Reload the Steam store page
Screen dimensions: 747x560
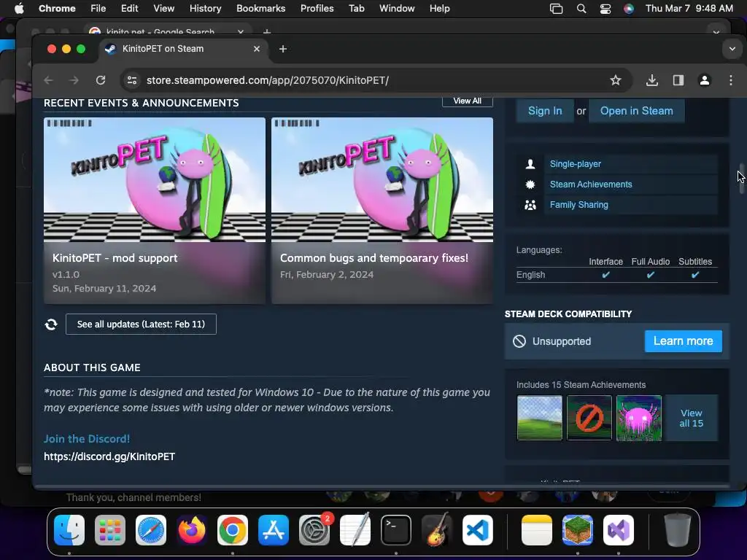click(x=101, y=80)
